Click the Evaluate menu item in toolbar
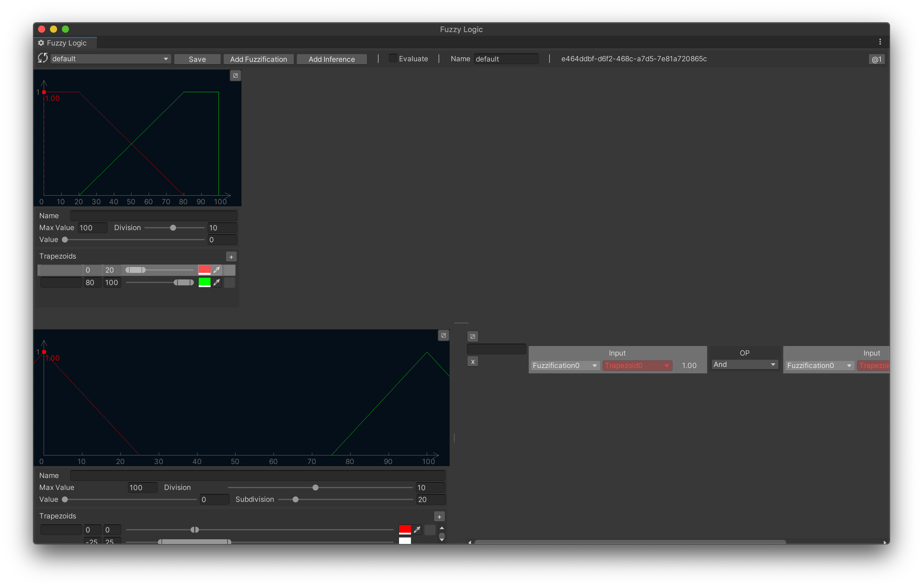 413,59
